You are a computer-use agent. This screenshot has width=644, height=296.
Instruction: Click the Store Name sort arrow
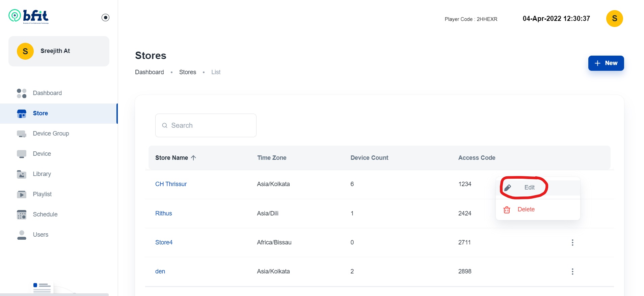pos(193,158)
